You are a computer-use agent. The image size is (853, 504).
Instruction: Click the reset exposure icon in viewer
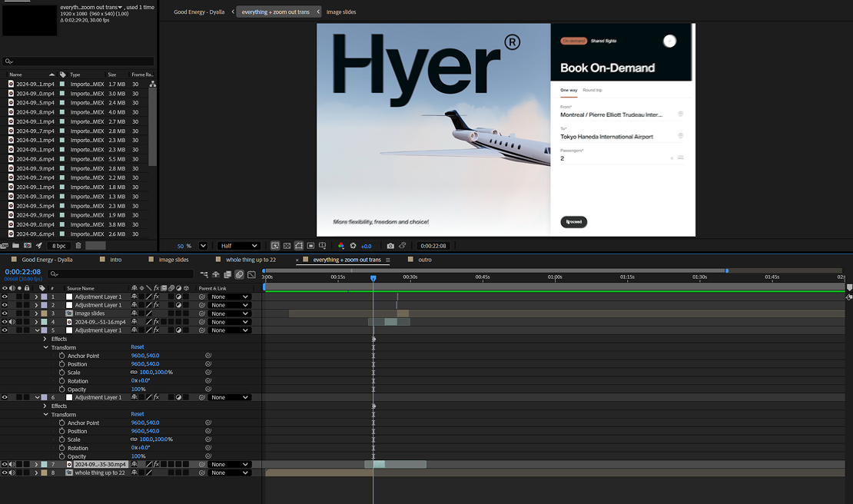click(x=353, y=246)
